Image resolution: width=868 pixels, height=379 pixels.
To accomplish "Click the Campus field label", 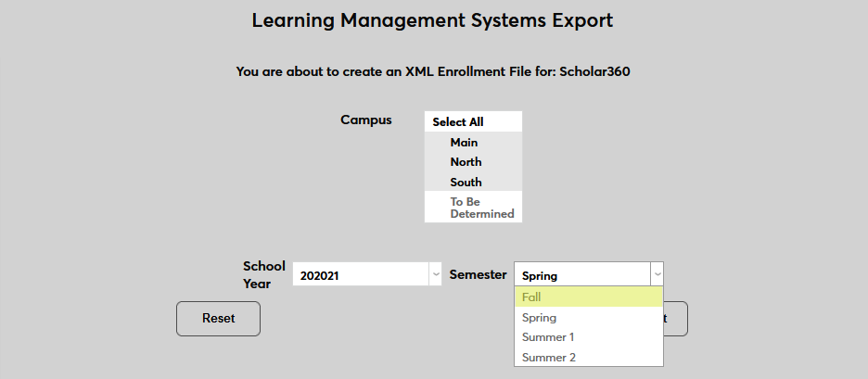I will click(x=366, y=120).
